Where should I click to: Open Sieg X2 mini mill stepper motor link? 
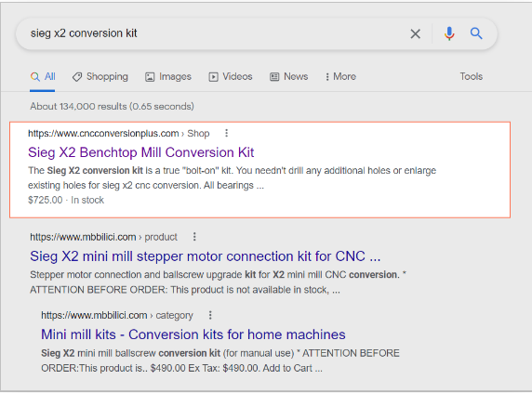(206, 256)
